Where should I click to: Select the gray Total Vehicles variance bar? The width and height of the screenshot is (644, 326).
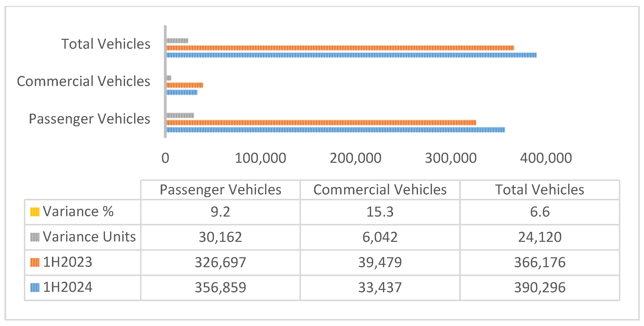[177, 41]
